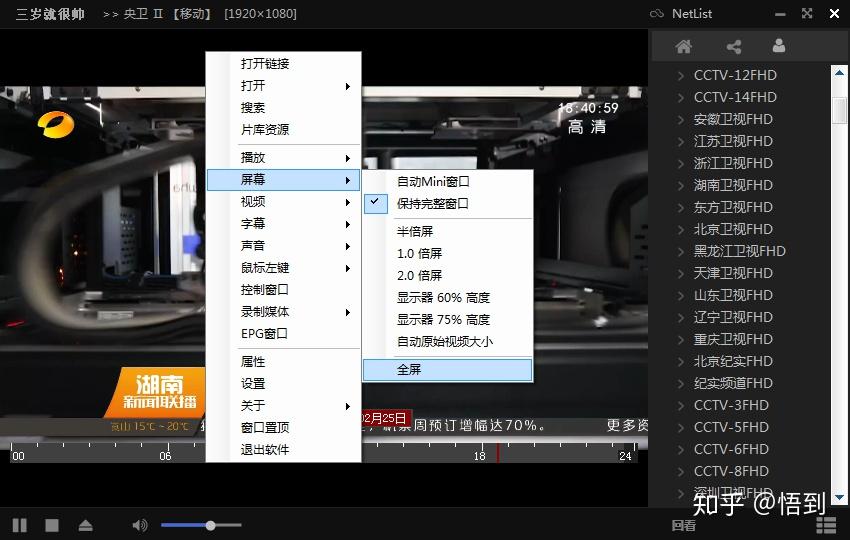This screenshot has width=850, height=540.
Task: Adjust the volume slider
Action: 210,525
